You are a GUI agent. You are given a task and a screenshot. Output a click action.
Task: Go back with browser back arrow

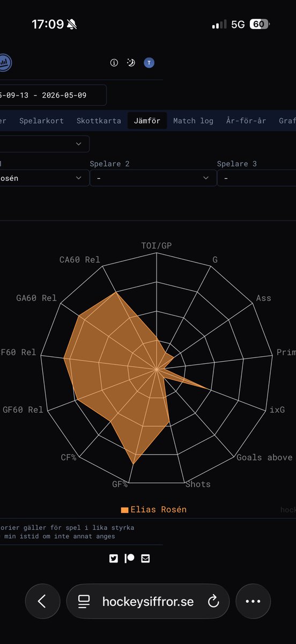pos(42,601)
